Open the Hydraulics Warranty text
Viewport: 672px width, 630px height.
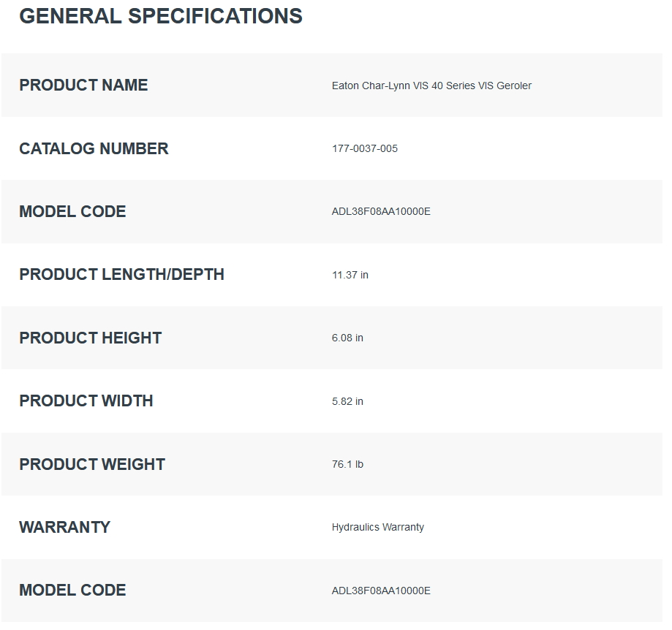(x=378, y=527)
